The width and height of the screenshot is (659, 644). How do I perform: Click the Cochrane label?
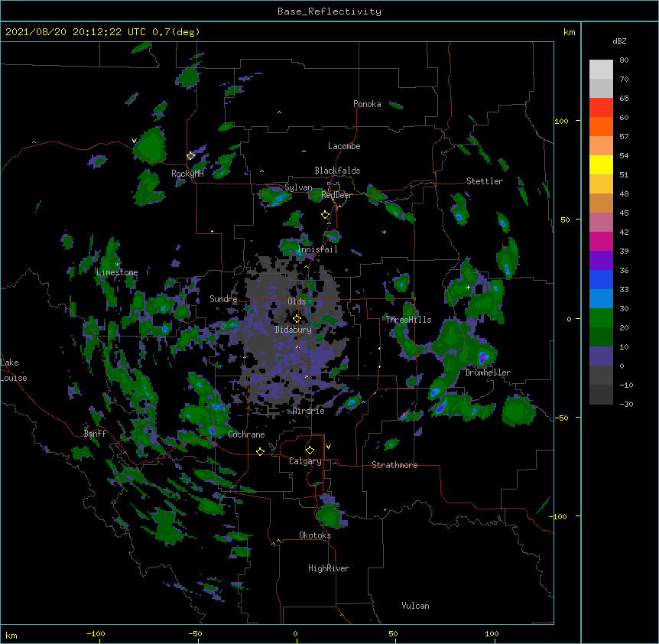(246, 434)
